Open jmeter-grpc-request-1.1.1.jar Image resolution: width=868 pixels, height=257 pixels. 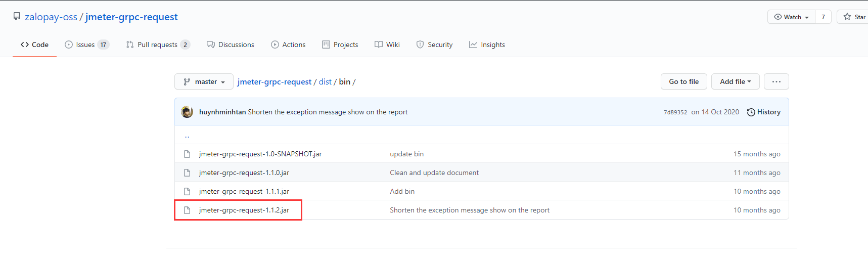coord(244,191)
